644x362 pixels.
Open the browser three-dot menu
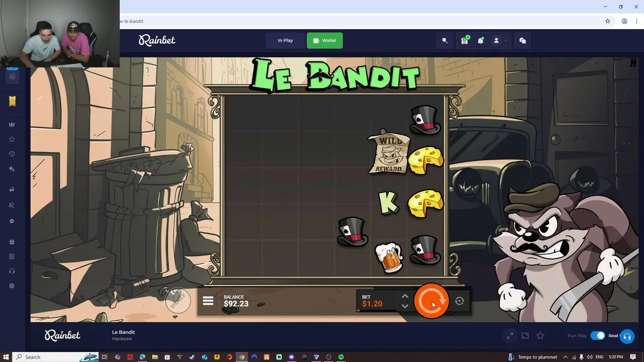click(637, 21)
